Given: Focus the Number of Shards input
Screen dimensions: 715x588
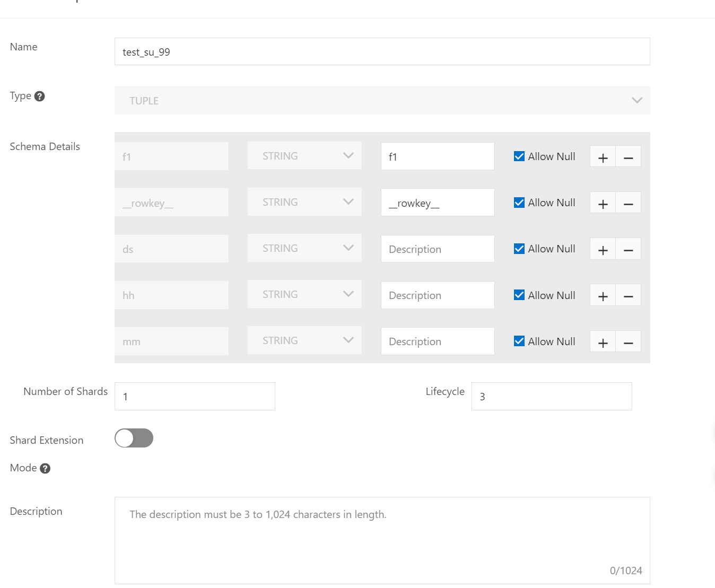Looking at the screenshot, I should coord(195,397).
